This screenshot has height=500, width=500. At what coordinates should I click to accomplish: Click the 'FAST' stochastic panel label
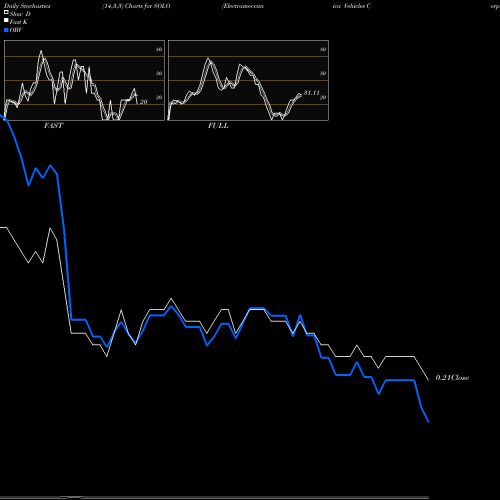click(x=53, y=126)
